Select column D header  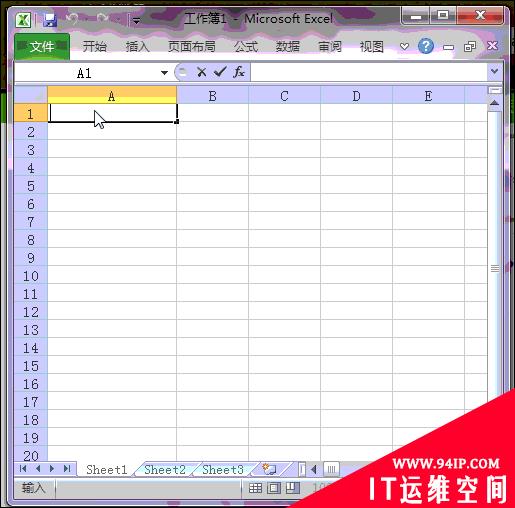(x=356, y=95)
